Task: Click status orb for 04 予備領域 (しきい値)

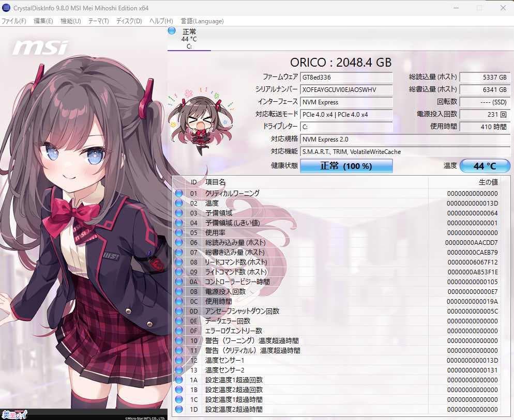Action: [179, 223]
